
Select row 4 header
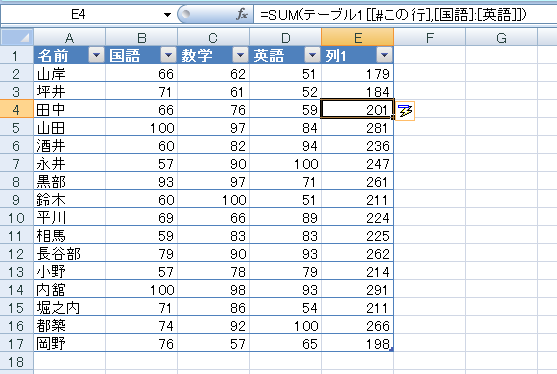17,109
